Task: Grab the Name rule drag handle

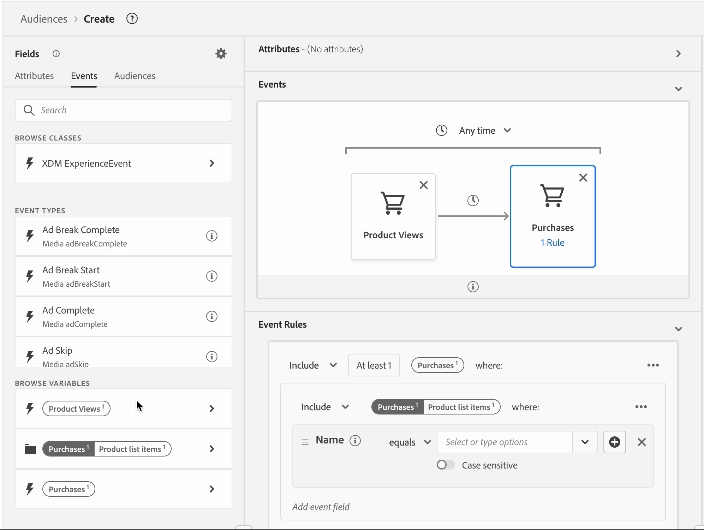Action: (305, 442)
